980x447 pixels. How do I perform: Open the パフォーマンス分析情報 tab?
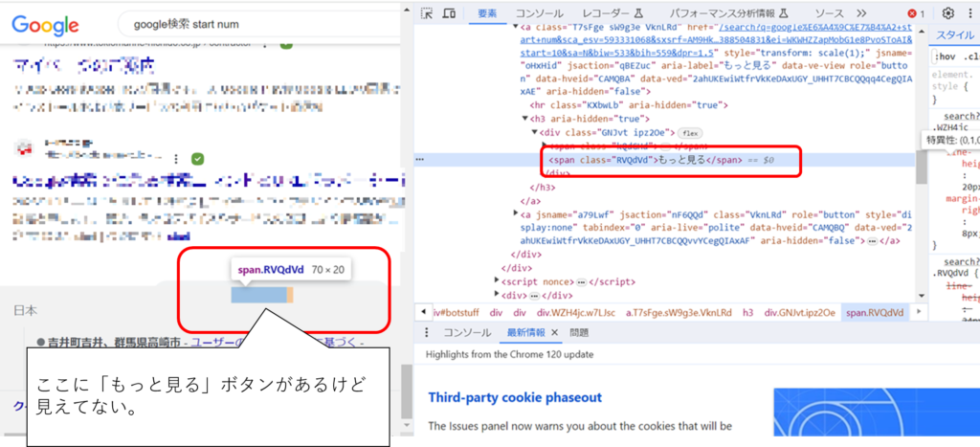point(722,13)
